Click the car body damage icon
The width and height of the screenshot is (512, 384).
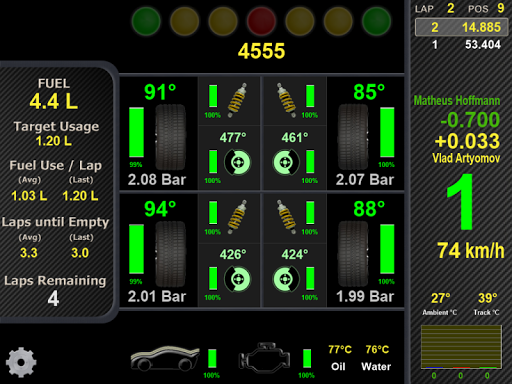(x=165, y=358)
